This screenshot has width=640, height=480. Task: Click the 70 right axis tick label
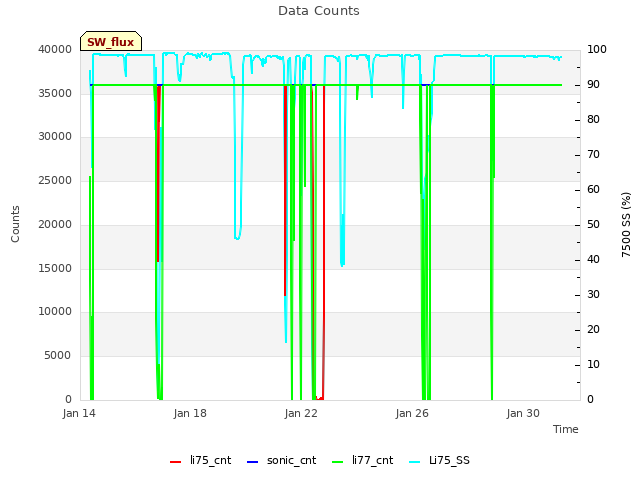pyautogui.click(x=593, y=154)
